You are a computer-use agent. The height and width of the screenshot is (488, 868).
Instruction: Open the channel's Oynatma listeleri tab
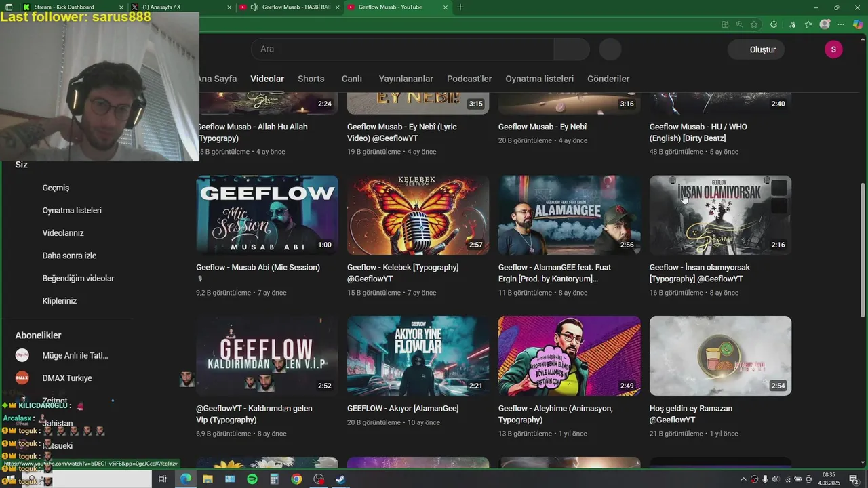[x=540, y=79]
